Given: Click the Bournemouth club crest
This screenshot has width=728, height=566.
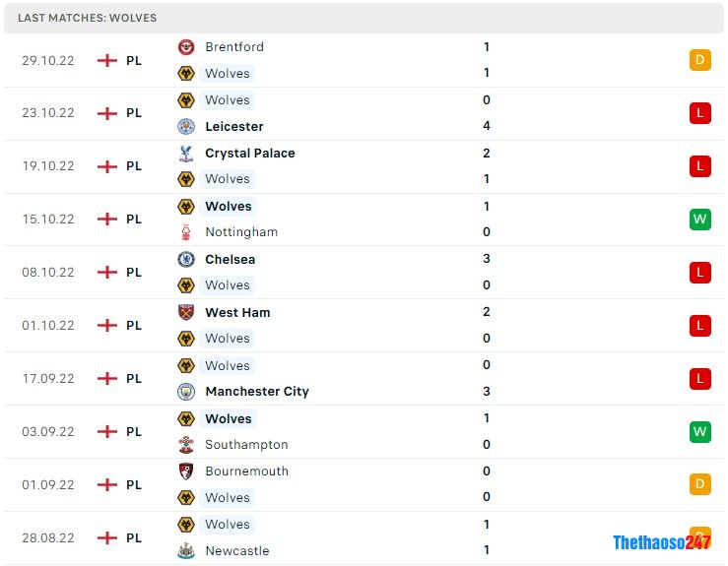Looking at the screenshot, I should coord(186,472).
